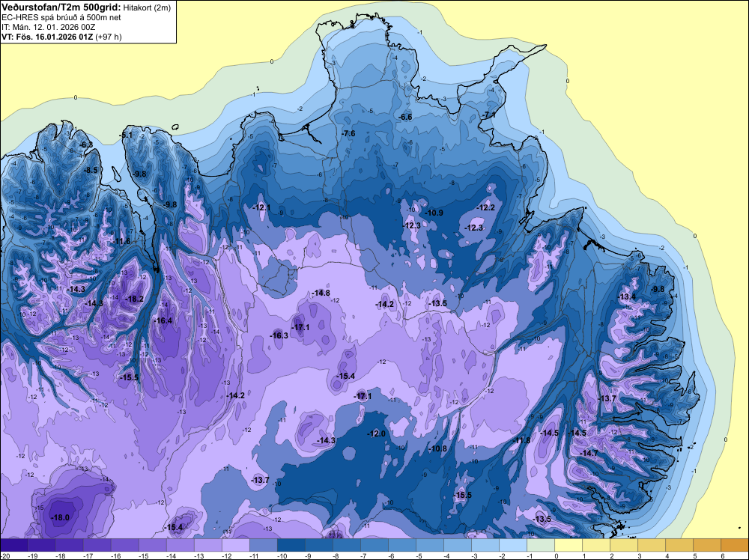Click the -11.6 temperature value
Image resolution: width=749 pixels, height=560 pixels.
122,242
